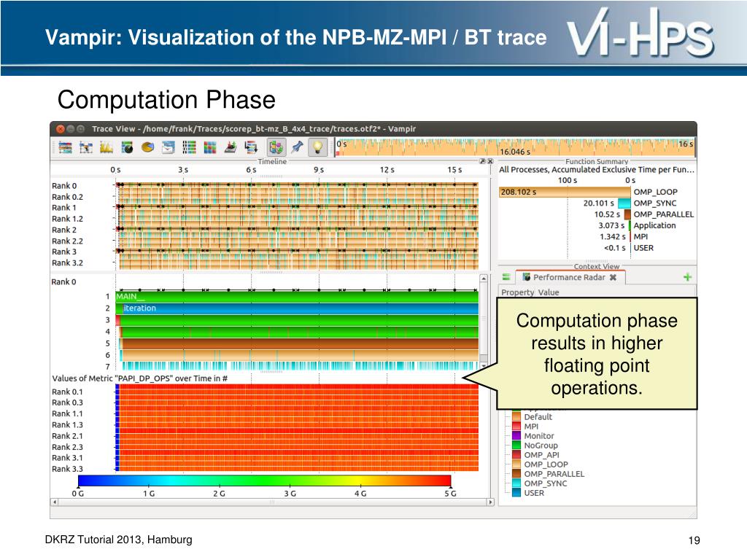Open the Master Timeline chart icon
The image size is (747, 560).
tap(65, 147)
